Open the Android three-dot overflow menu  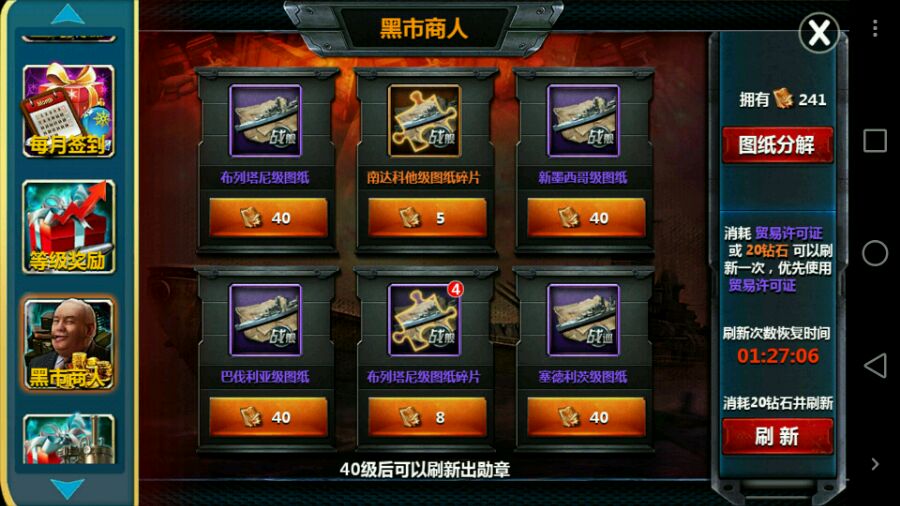tap(875, 28)
